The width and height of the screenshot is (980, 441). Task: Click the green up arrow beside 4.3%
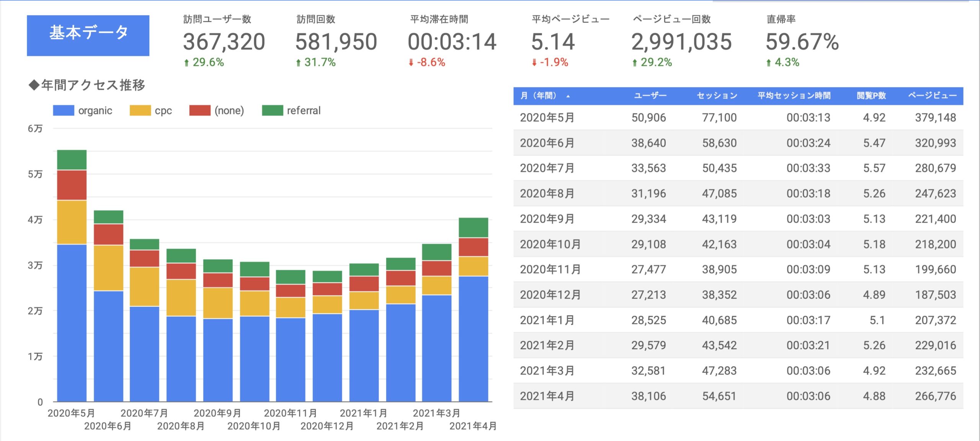coord(769,63)
